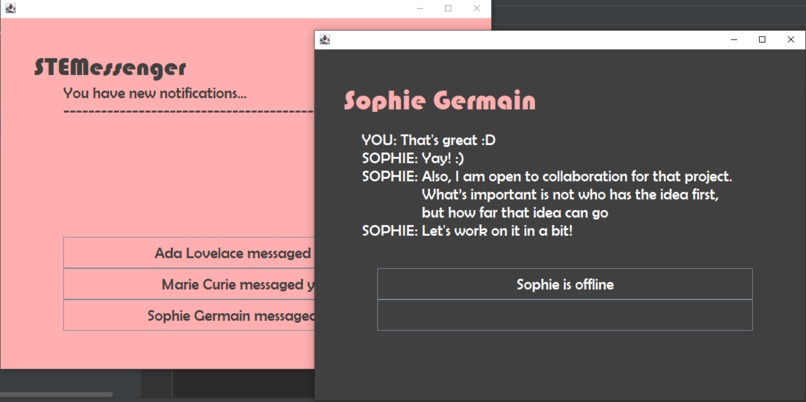Screen dimensions: 806x402
Task: Open the Ada Lovelace messaged notification
Action: point(189,252)
